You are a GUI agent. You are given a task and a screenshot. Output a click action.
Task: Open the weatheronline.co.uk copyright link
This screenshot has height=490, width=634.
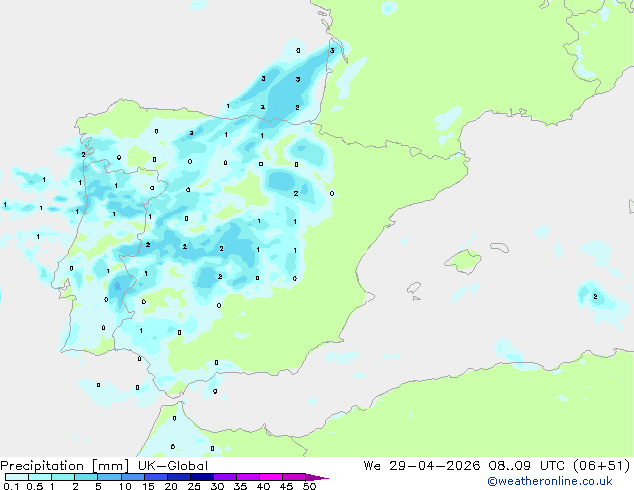click(x=549, y=481)
